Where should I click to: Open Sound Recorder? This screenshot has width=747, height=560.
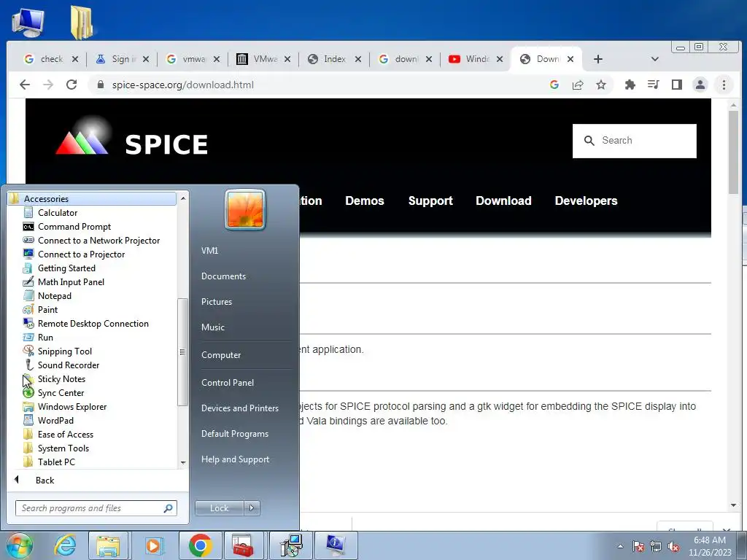[68, 365]
